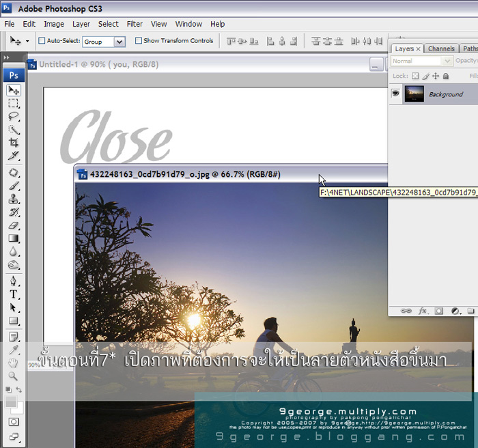478x448 pixels.
Task: Switch to the Channels tab
Action: [x=441, y=48]
